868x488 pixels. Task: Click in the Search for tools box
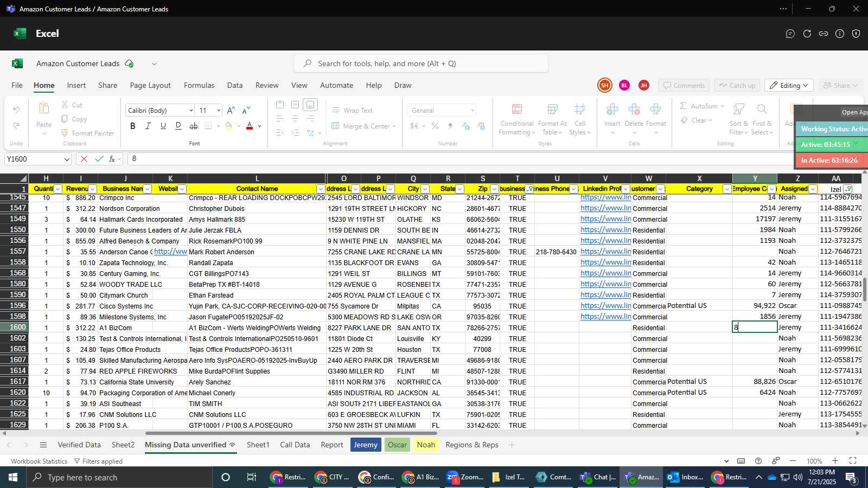pos(420,63)
